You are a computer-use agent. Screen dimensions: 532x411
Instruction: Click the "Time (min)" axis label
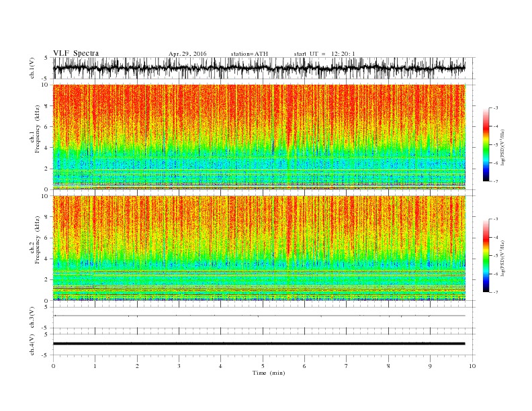269,373
